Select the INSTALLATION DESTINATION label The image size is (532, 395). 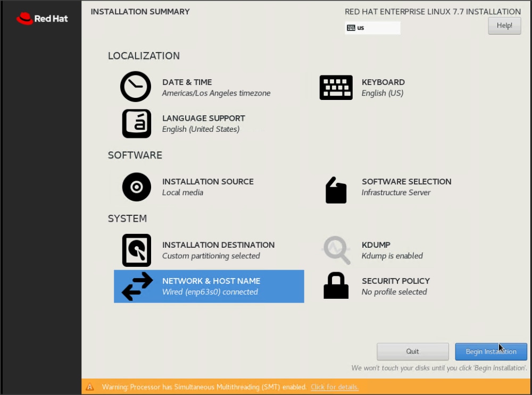click(x=219, y=245)
